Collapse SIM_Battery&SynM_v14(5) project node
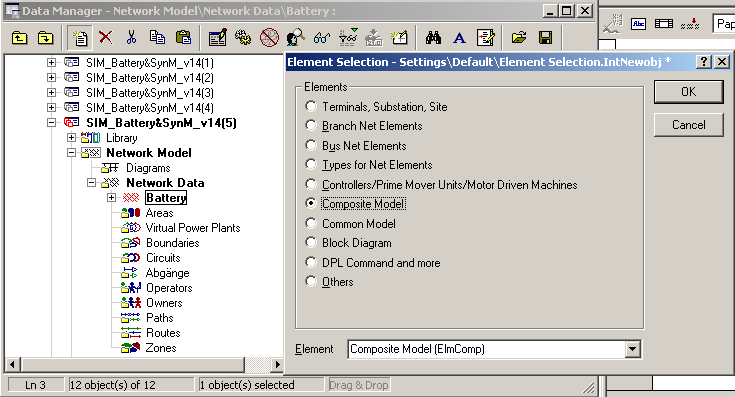 (52, 123)
